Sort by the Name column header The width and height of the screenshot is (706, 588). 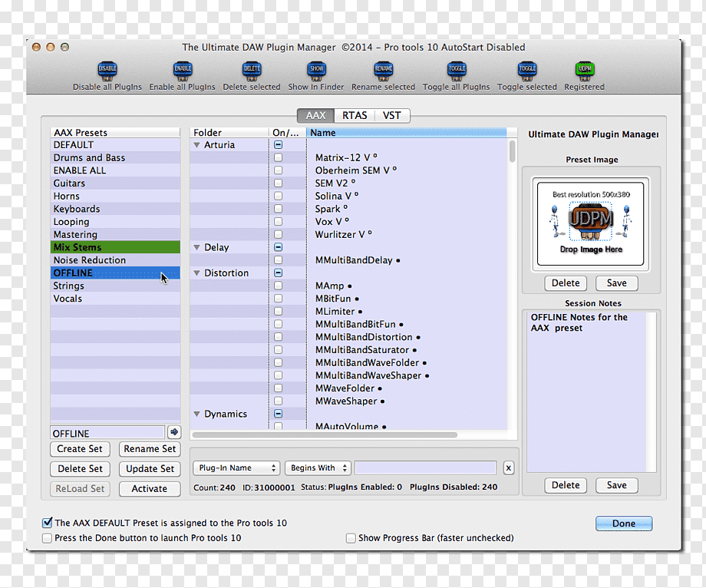point(406,133)
